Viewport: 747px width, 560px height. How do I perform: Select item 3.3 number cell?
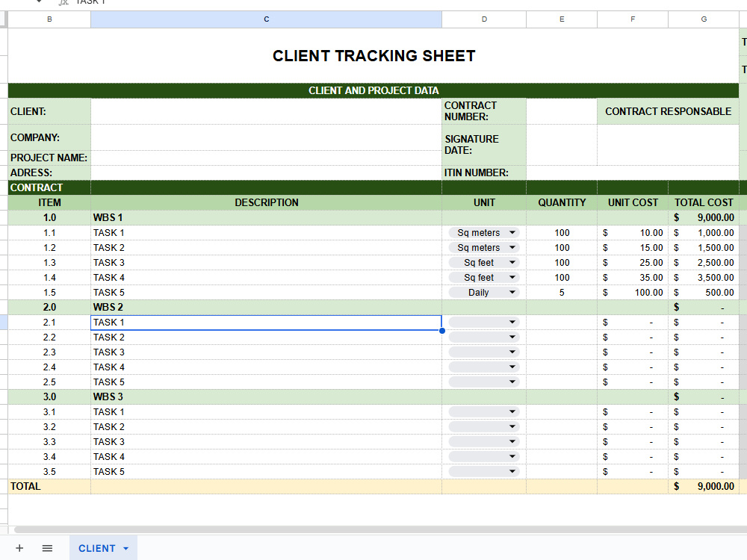pos(49,441)
